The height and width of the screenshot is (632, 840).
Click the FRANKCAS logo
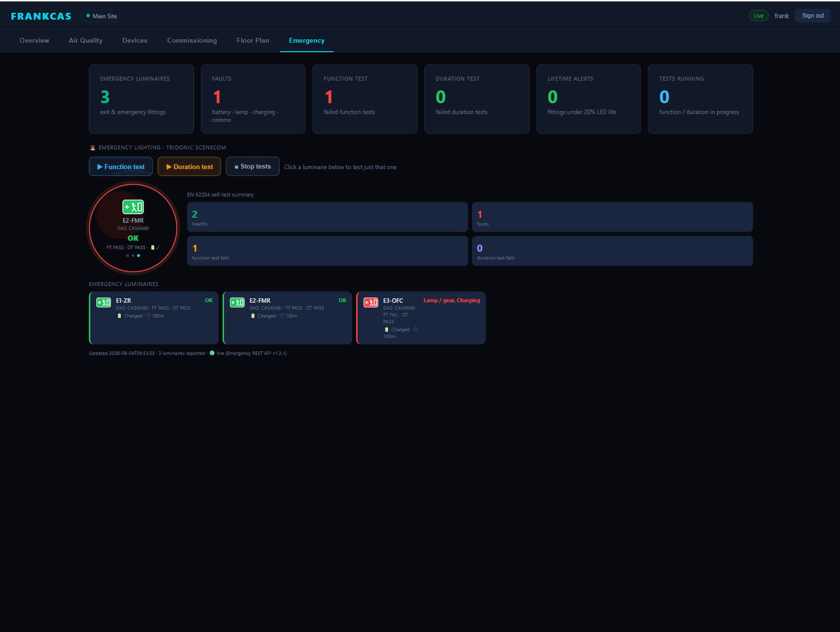[41, 16]
